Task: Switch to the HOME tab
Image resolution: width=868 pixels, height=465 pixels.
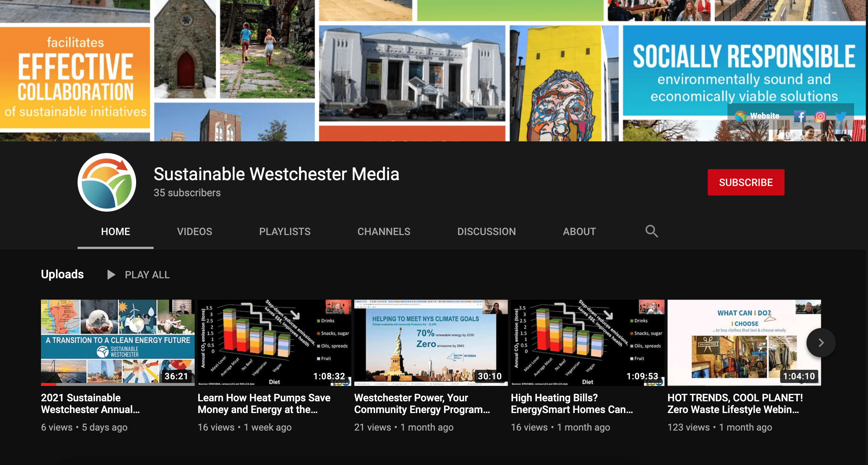Action: pyautogui.click(x=116, y=232)
